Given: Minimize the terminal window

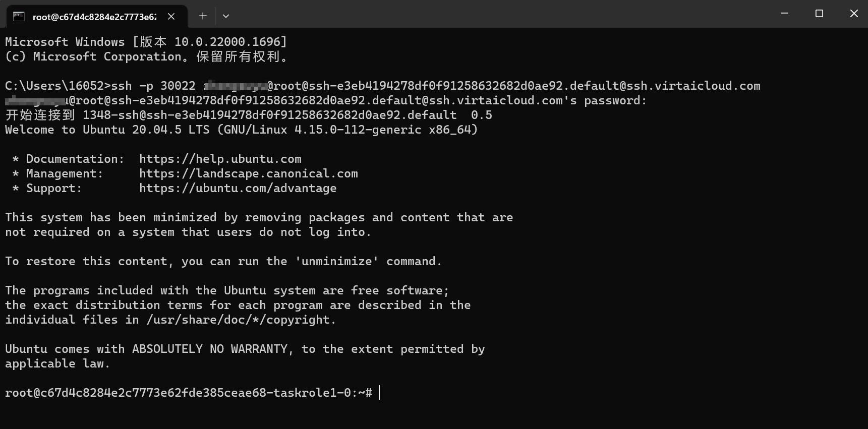Looking at the screenshot, I should click(784, 14).
